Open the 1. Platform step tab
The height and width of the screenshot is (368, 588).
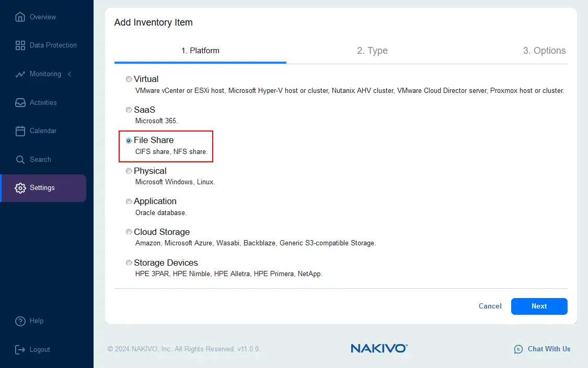coord(200,51)
